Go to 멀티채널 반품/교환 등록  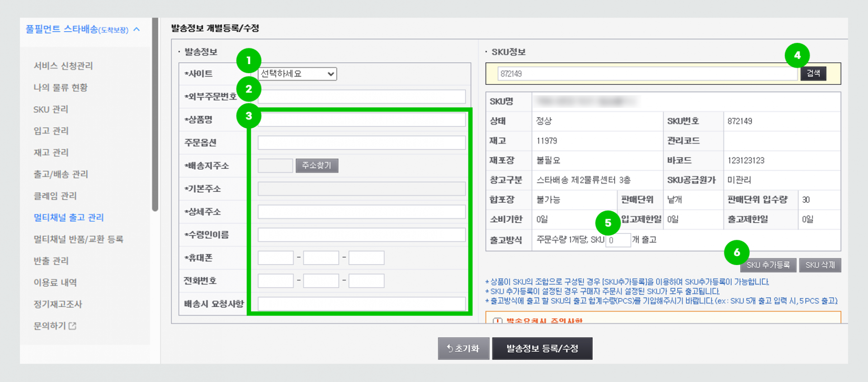78,239
